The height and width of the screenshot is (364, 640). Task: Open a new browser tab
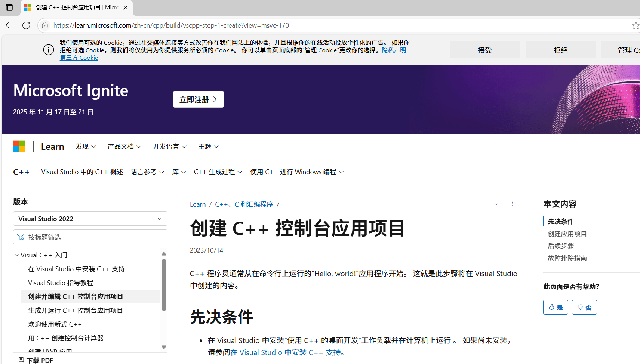pos(141,7)
